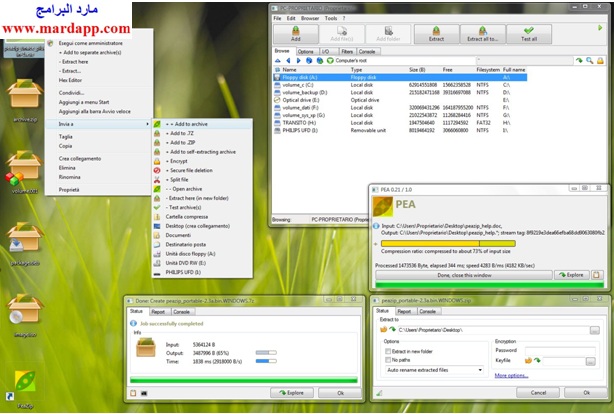Click the small blue Time bar indicator
This screenshot has width=614, height=414.
(x=266, y=361)
